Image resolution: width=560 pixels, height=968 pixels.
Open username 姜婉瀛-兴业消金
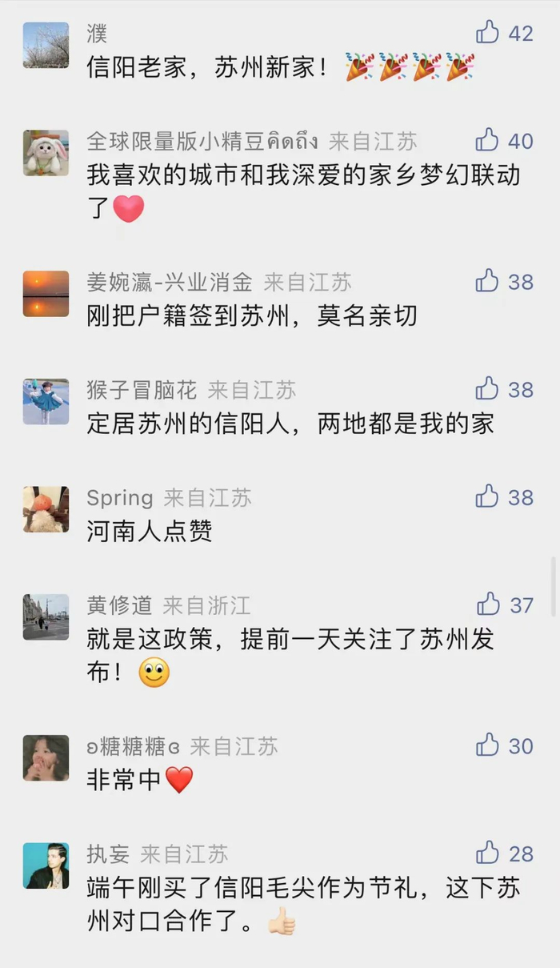170,282
